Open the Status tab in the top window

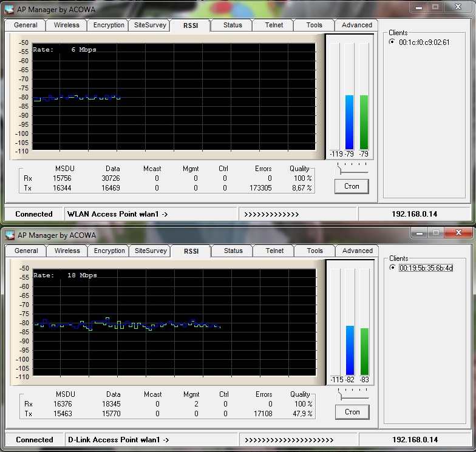(x=233, y=25)
